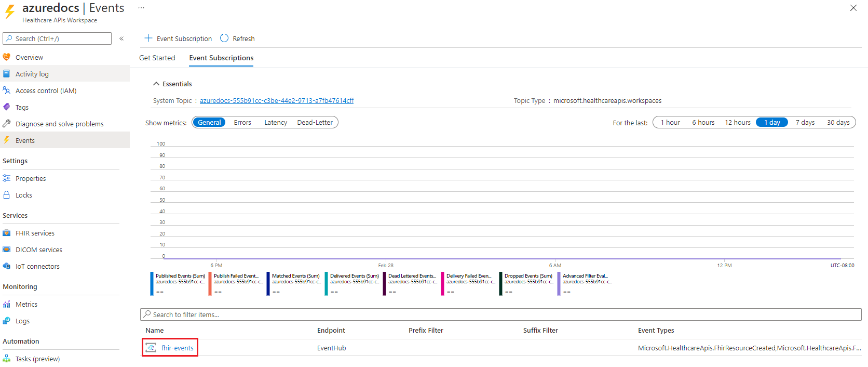Click the Published Events blue legend swatch
This screenshot has height=367, width=868.
(152, 284)
